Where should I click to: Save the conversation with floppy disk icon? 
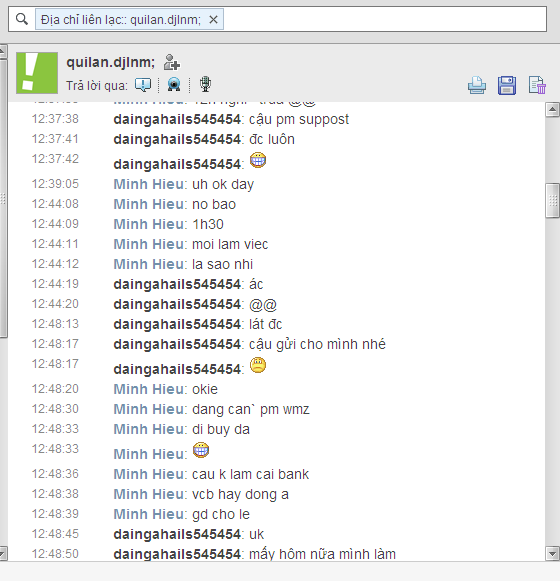[x=507, y=85]
